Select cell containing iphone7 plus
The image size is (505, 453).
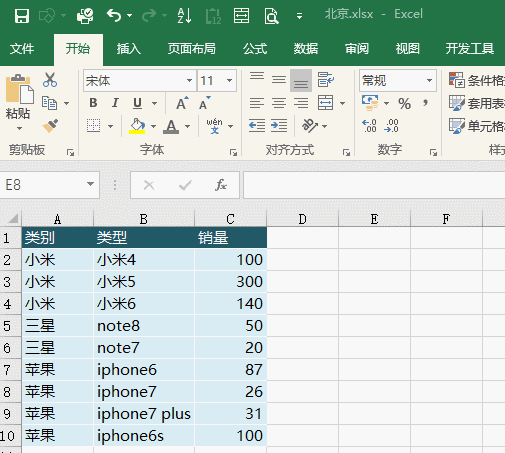(144, 414)
